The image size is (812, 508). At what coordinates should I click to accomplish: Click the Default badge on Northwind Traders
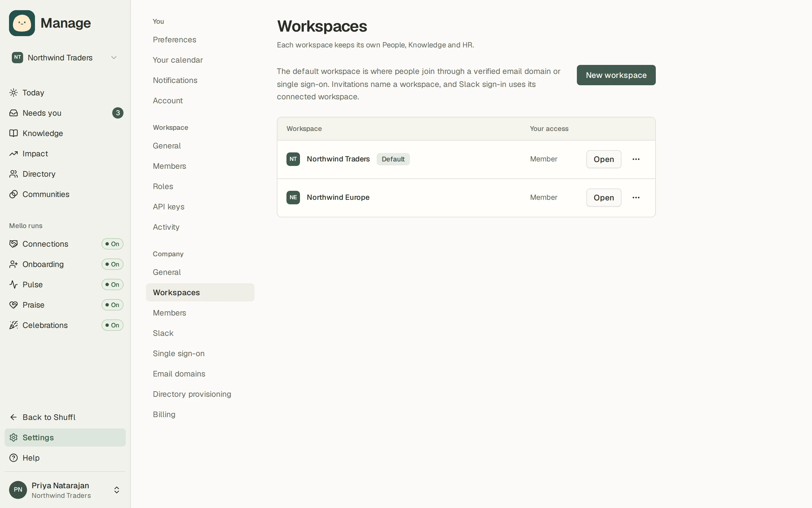point(393,159)
